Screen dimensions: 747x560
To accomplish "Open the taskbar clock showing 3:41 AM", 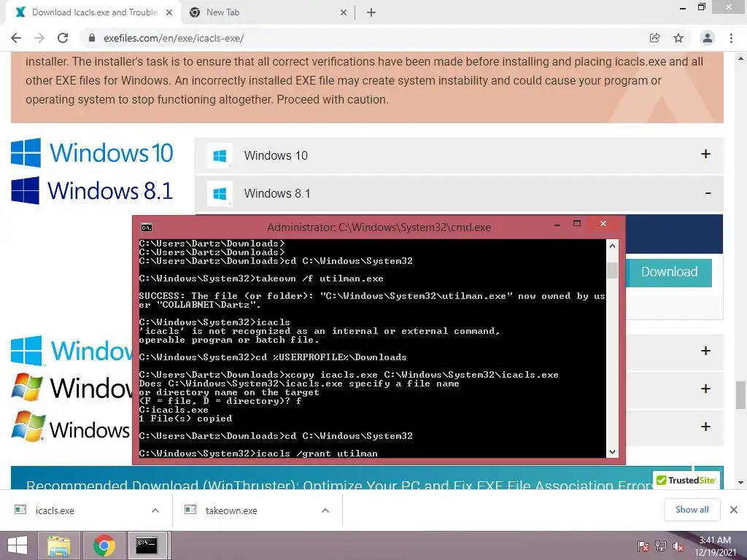I will coord(715,546).
